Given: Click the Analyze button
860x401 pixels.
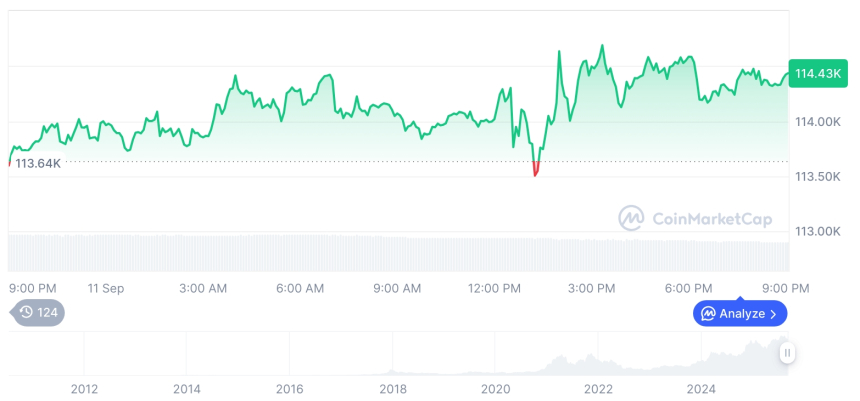Looking at the screenshot, I should [741, 313].
